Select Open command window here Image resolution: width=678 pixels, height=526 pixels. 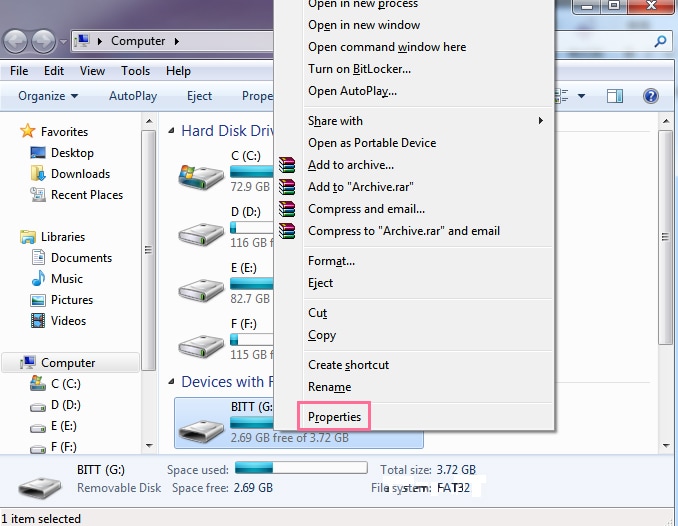click(387, 47)
